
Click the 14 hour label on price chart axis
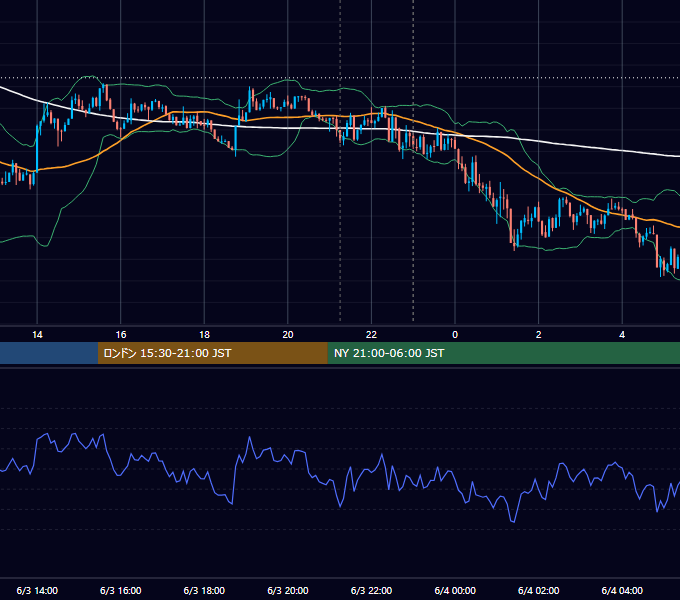[x=37, y=335]
